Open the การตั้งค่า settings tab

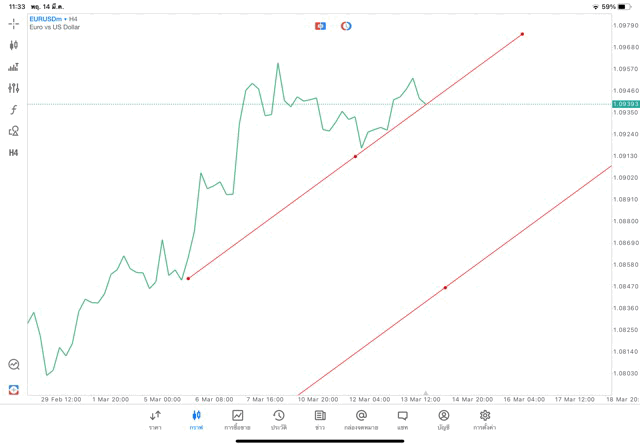click(485, 419)
